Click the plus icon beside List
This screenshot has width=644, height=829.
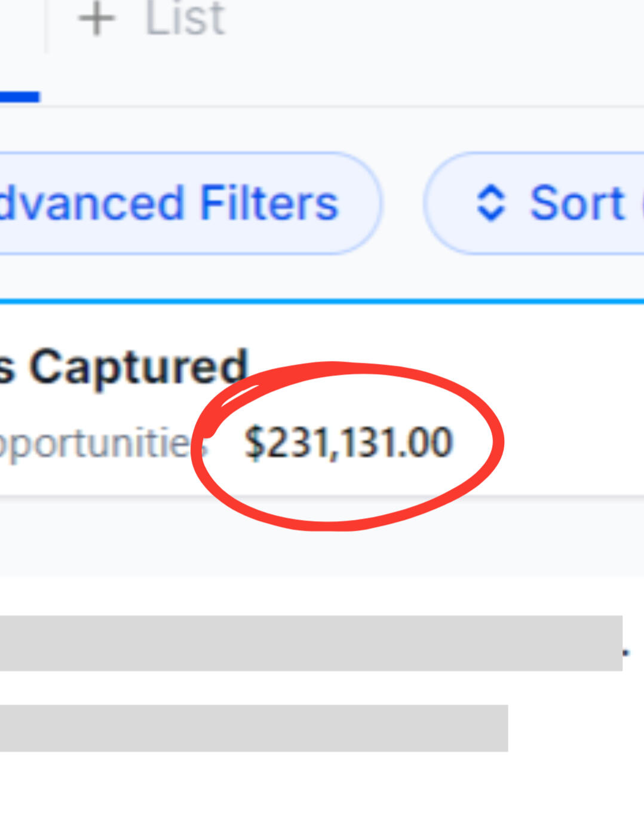96,19
